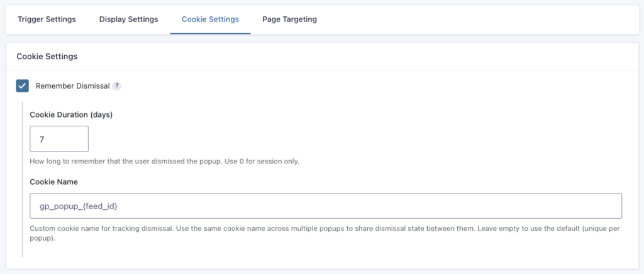The image size is (644, 274).
Task: Click the empty right end of Cookie Name field
Action: click(x=566, y=205)
